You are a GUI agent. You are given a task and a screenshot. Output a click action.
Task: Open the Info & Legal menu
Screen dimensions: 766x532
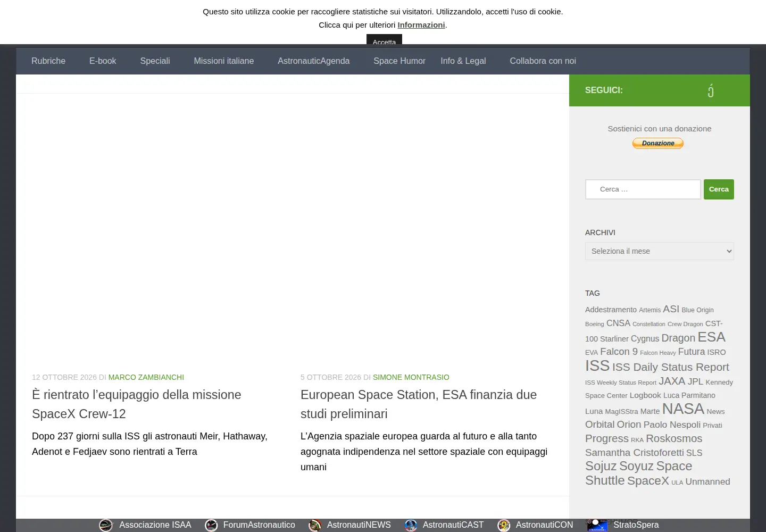[463, 61]
